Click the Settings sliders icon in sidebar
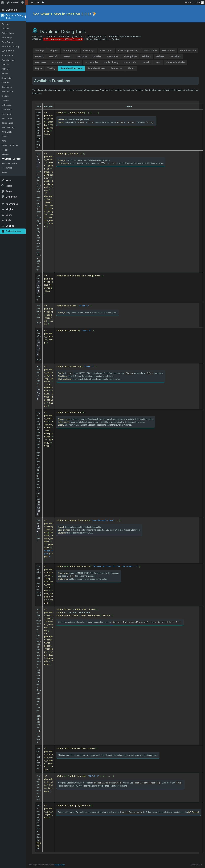This screenshot has width=205, height=868. point(3,226)
